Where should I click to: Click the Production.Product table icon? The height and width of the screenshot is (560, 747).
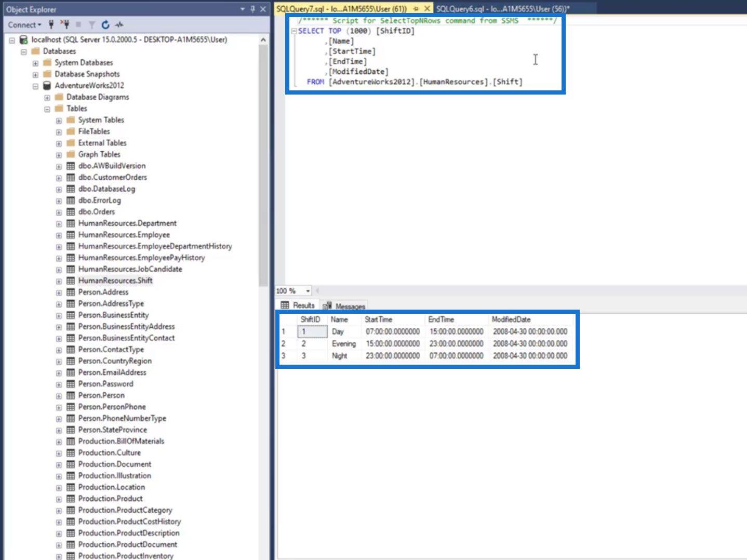coord(71,499)
